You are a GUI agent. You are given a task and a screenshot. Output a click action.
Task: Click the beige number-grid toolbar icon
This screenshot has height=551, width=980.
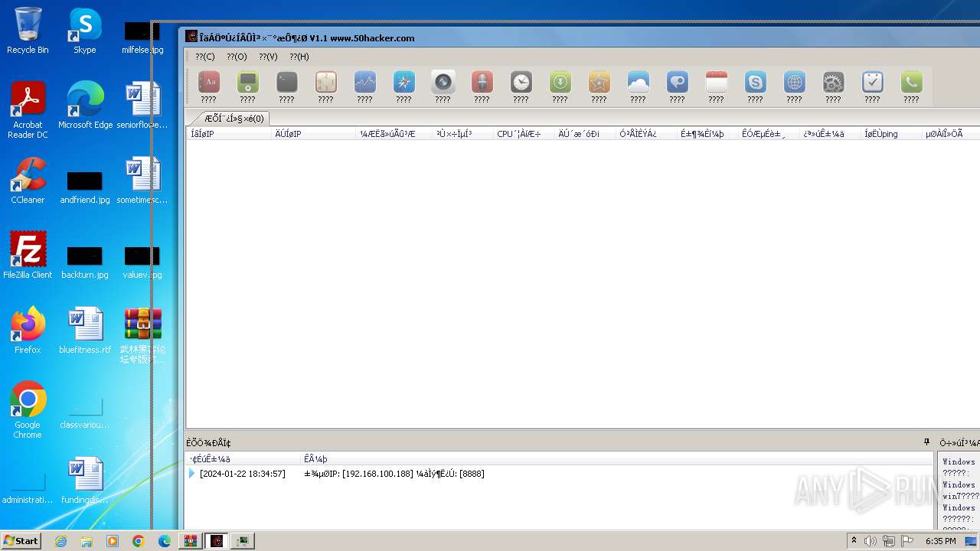tap(325, 82)
